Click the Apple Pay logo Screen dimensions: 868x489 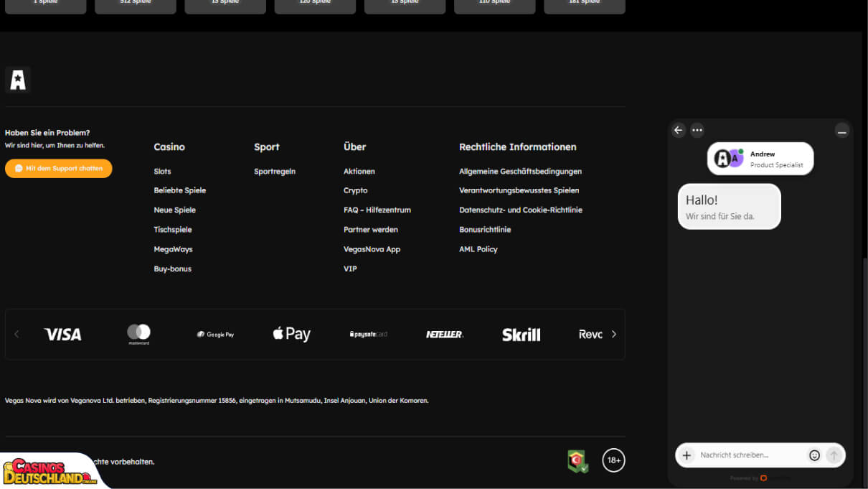[292, 334]
